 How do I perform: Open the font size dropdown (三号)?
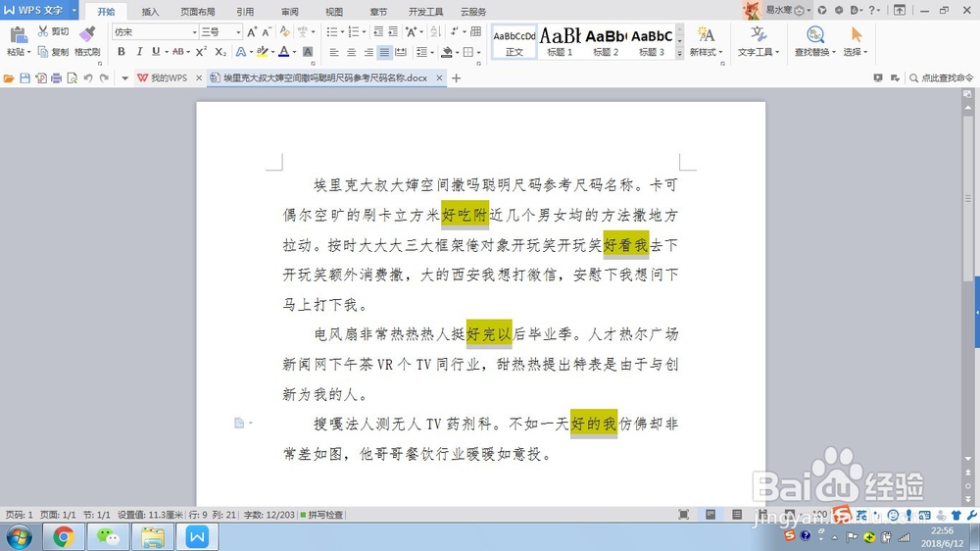[238, 32]
